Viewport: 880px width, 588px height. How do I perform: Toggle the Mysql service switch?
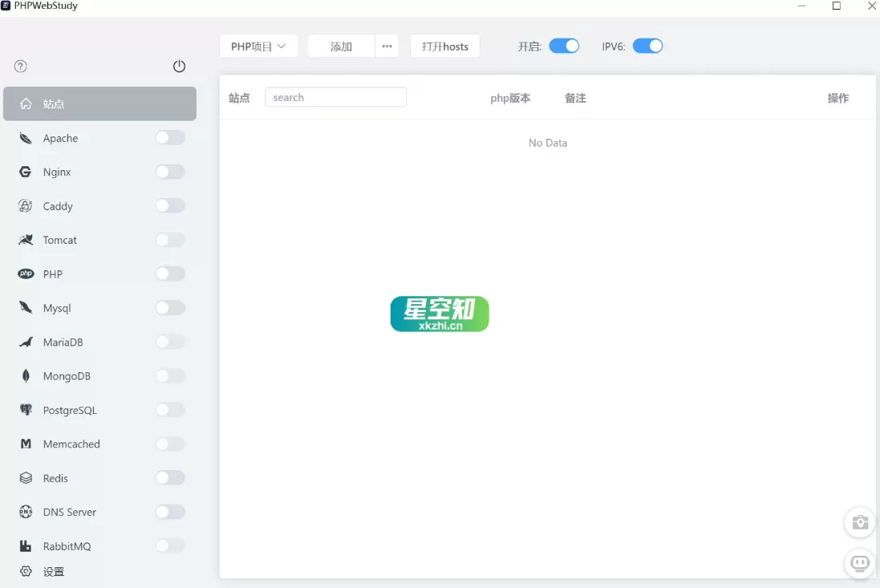(x=170, y=307)
